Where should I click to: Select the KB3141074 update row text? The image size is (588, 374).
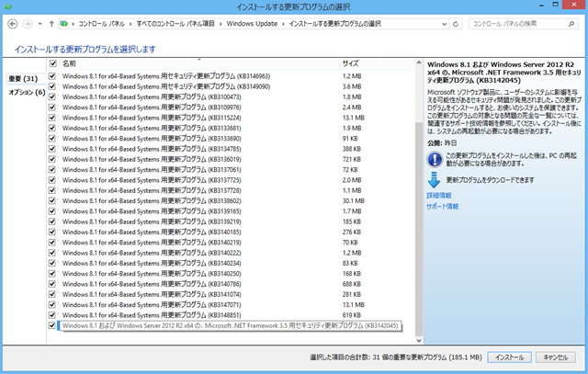click(152, 294)
